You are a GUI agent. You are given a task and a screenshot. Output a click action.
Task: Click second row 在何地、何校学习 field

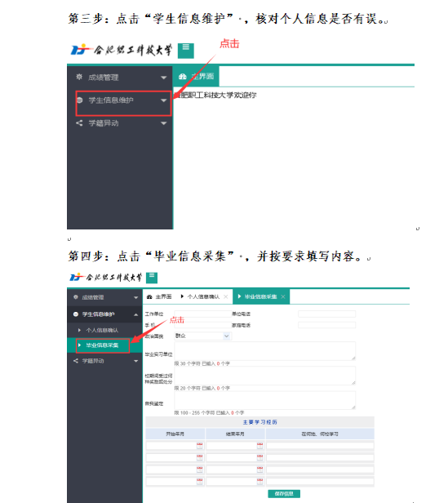point(320,457)
